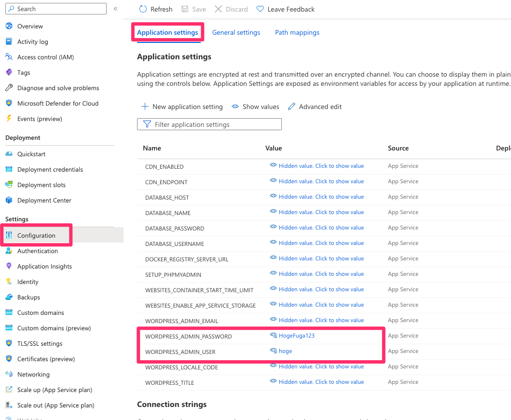Collapse the sidebar with the double chevron
This screenshot has width=511, height=420.
pyautogui.click(x=116, y=9)
